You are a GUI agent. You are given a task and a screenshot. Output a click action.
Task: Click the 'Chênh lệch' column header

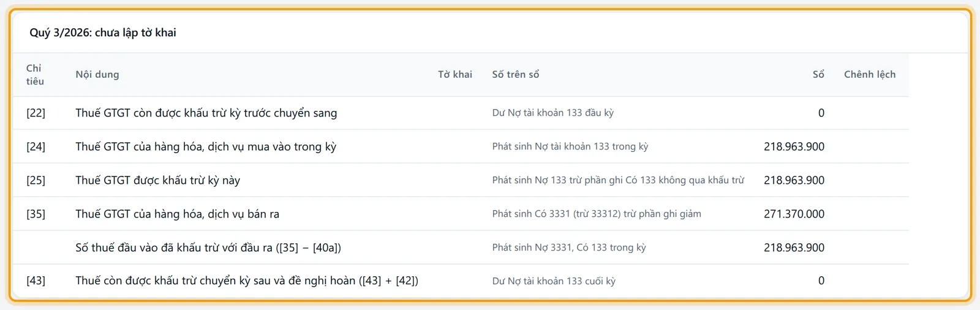point(870,75)
